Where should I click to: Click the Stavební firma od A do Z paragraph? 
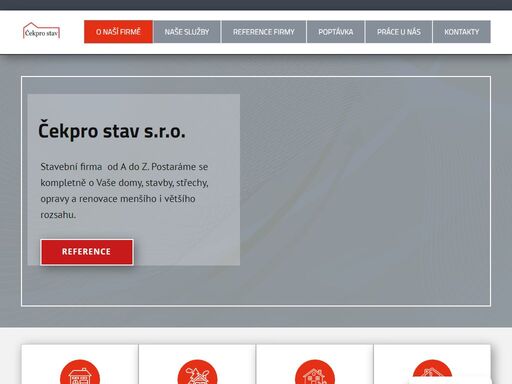pos(124,190)
